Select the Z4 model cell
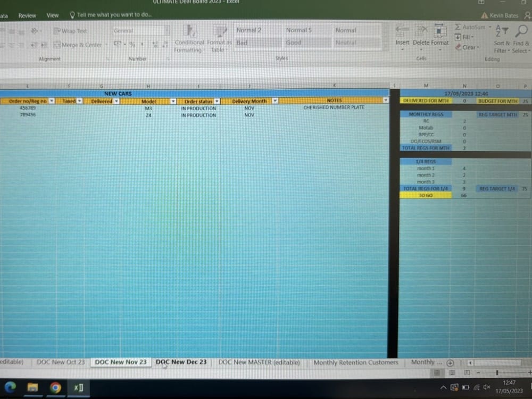The height and width of the screenshot is (399, 532). 148,115
